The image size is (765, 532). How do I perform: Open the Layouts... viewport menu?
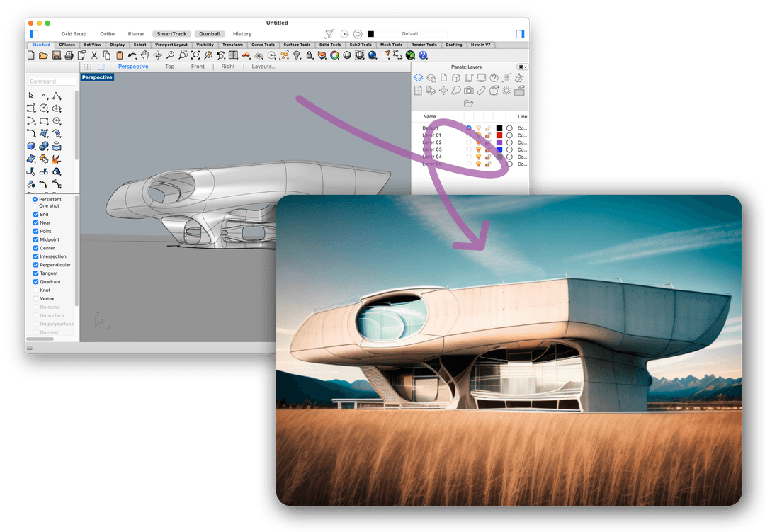(x=263, y=67)
